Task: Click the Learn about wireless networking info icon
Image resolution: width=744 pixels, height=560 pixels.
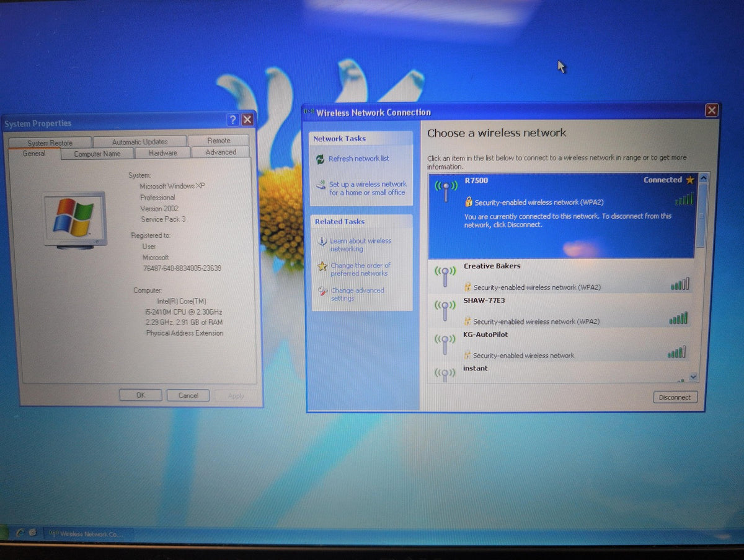Action: point(322,242)
